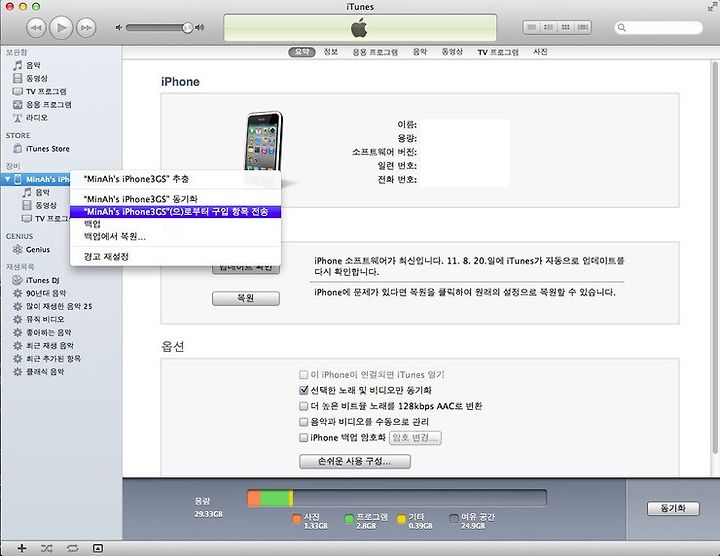This screenshot has width=720, height=556.
Task: Switch to the 정보 tab
Action: click(x=331, y=52)
